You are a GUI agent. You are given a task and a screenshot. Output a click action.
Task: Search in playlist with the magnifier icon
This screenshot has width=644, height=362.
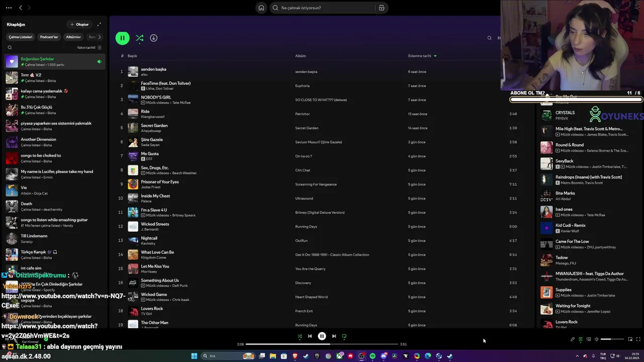click(489, 38)
